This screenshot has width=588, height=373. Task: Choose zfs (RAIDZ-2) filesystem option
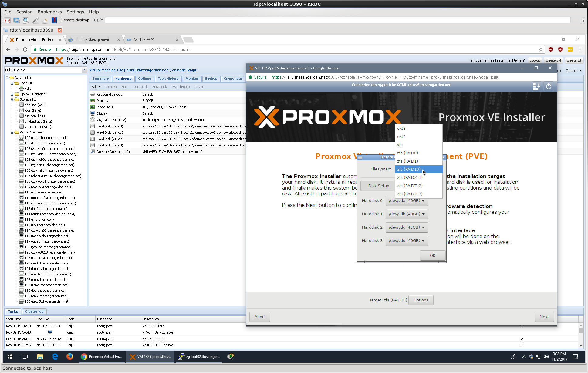point(418,186)
